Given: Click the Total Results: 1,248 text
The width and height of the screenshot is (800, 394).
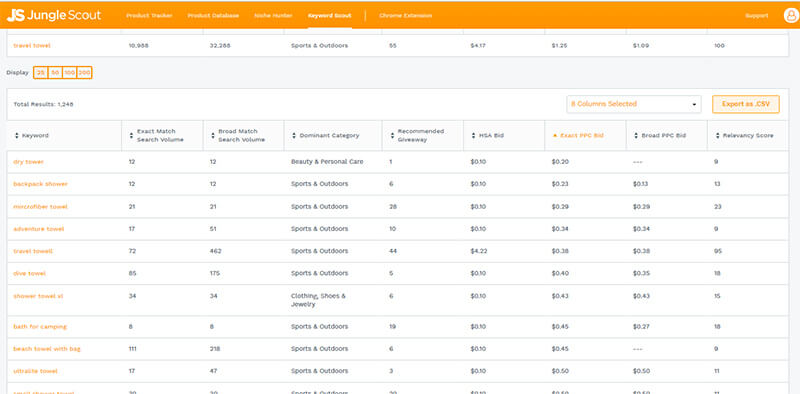Looking at the screenshot, I should (43, 104).
